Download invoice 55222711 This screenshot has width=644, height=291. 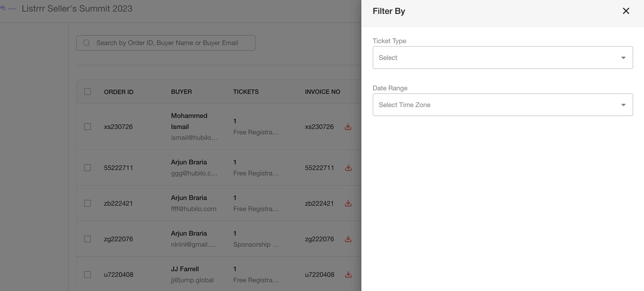click(x=348, y=168)
